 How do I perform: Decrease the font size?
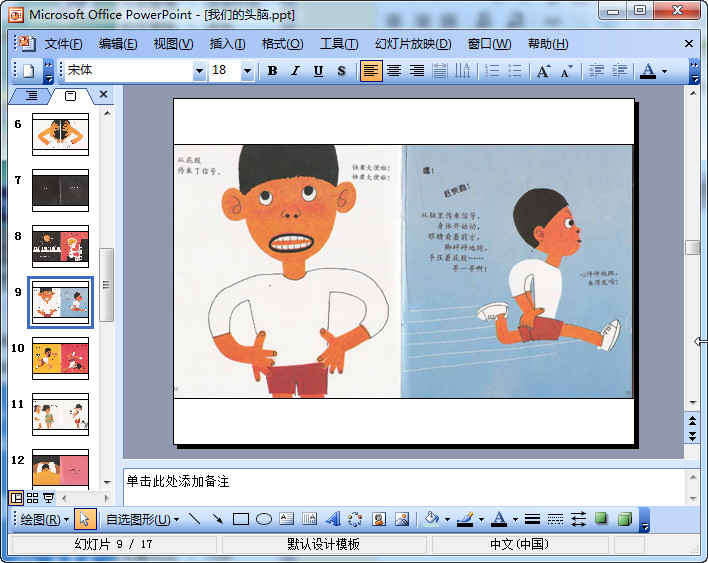[566, 71]
